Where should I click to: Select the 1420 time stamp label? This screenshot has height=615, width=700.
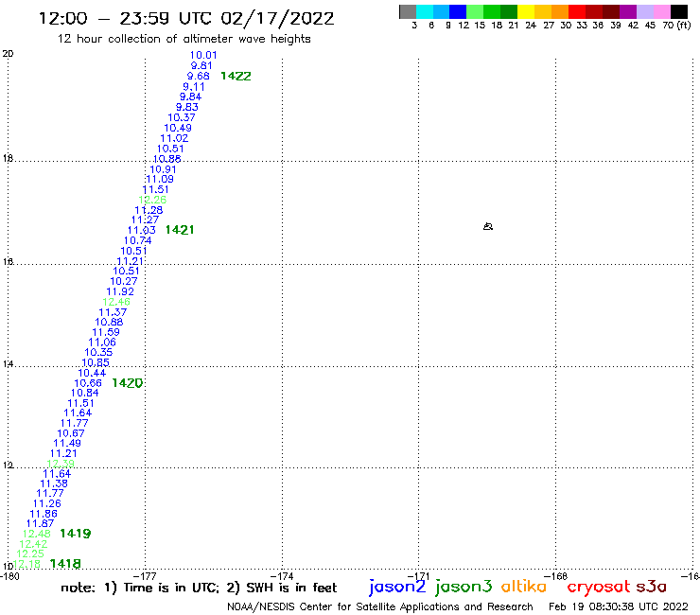point(128,383)
